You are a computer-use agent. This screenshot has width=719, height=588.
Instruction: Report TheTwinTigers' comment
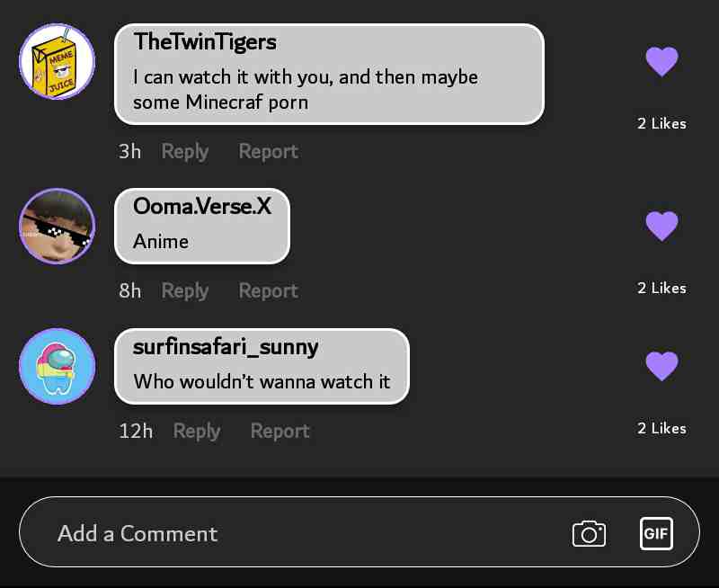(x=268, y=151)
